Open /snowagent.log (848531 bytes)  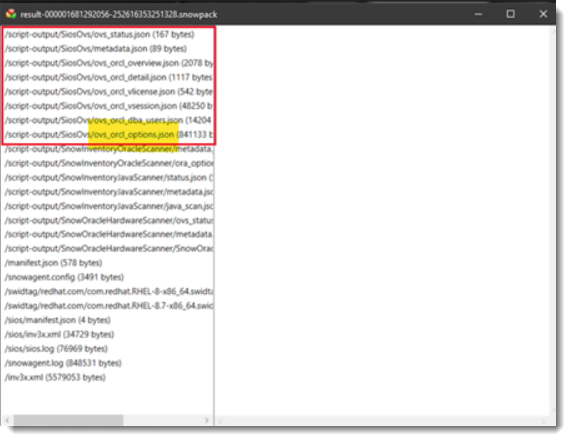pyautogui.click(x=63, y=363)
